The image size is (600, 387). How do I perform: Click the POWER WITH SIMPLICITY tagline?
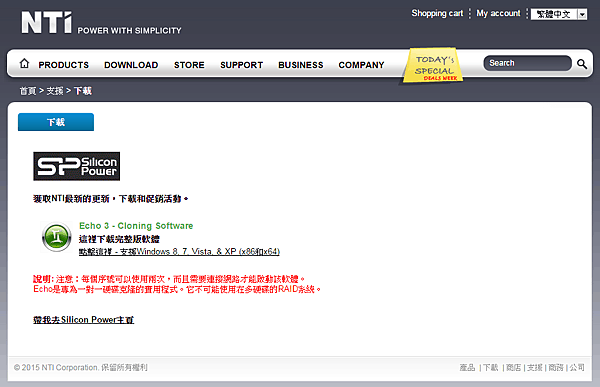[129, 31]
